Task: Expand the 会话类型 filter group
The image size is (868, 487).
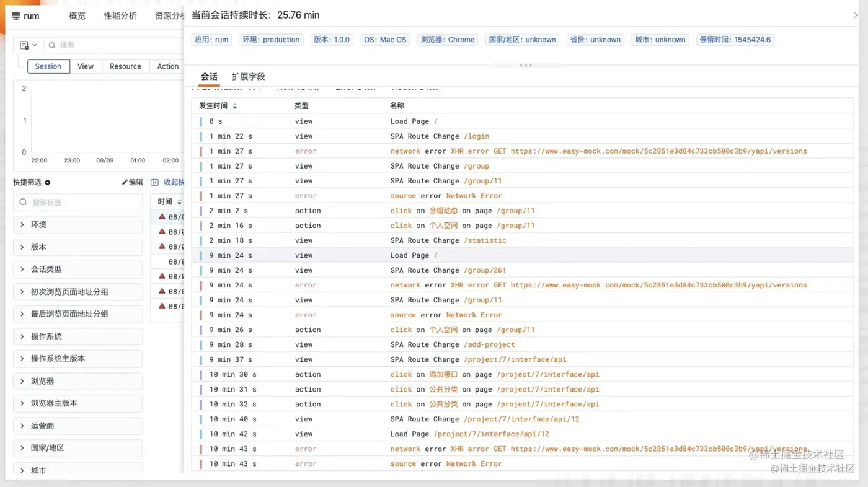Action: pyautogui.click(x=78, y=269)
